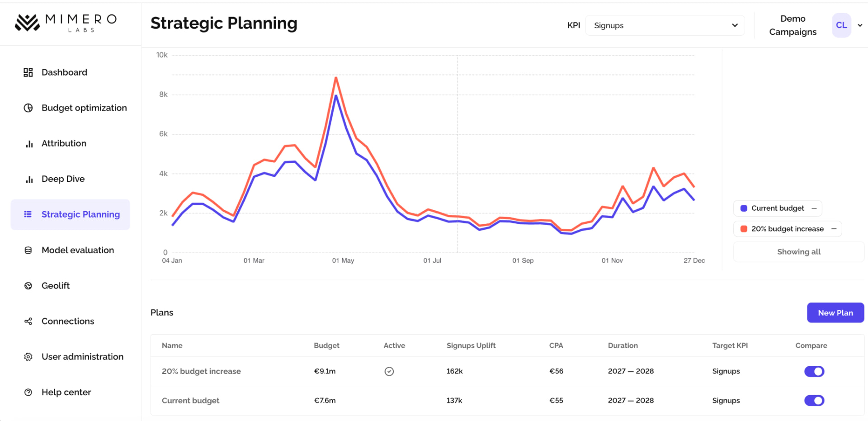Hide 20% budget increase series via legend
The height and width of the screenshot is (421, 868).
coord(788,229)
